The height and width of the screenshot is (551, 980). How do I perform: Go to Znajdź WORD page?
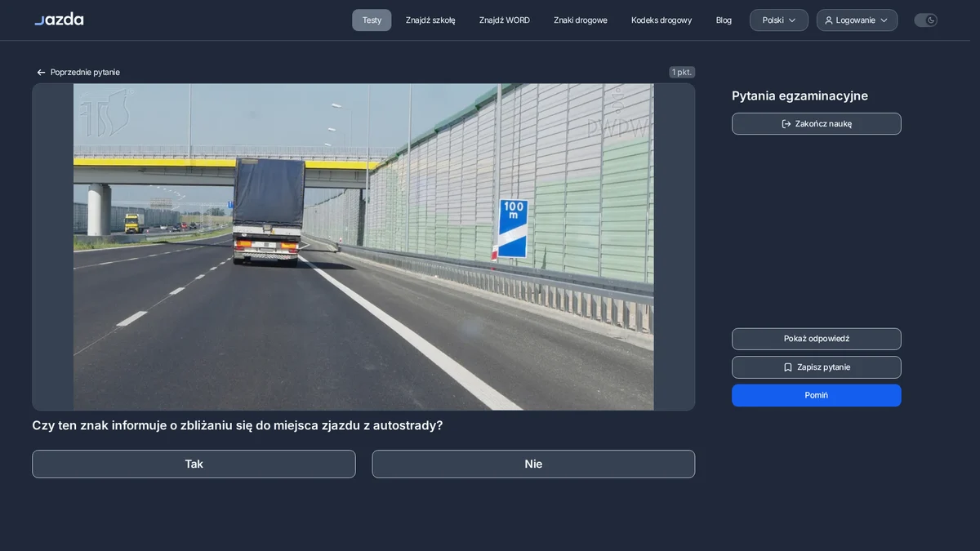pyautogui.click(x=505, y=20)
